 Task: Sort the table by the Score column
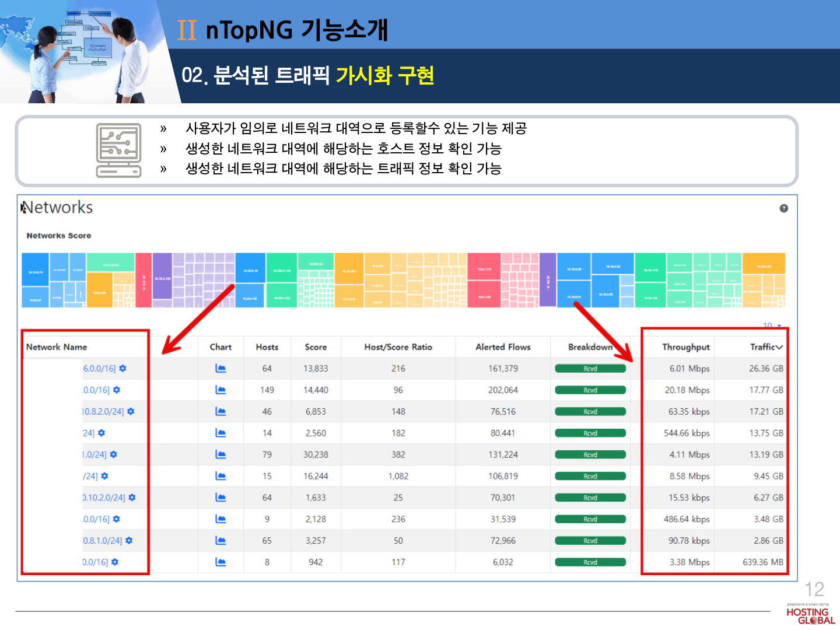(316, 347)
